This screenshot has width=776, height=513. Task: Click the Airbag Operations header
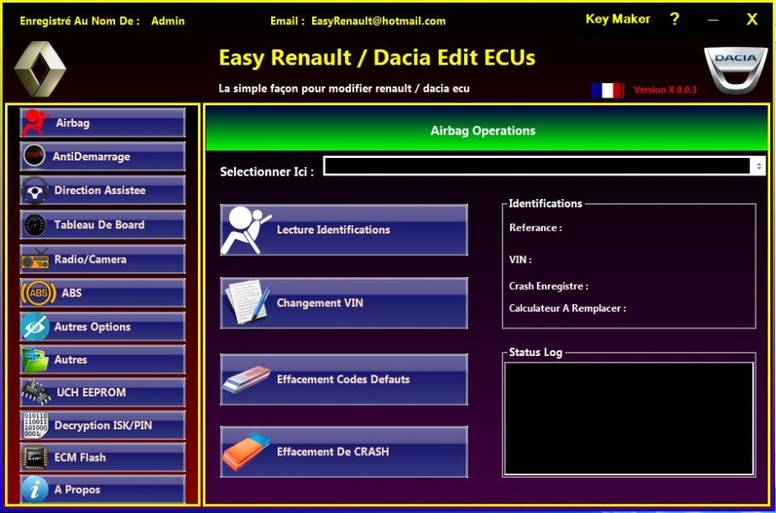(x=483, y=131)
